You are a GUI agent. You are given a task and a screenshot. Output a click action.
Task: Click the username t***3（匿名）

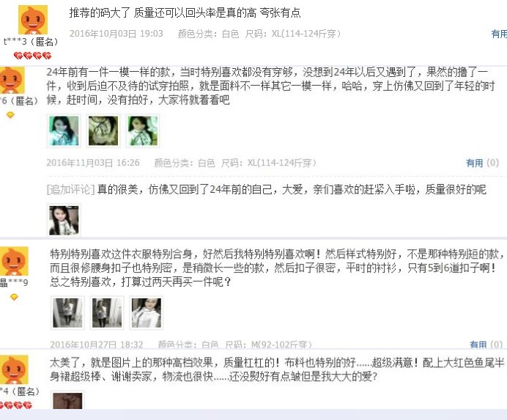(x=31, y=42)
